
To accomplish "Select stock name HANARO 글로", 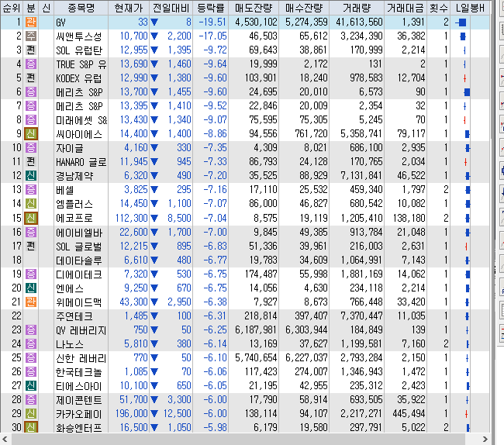I will (x=81, y=162).
